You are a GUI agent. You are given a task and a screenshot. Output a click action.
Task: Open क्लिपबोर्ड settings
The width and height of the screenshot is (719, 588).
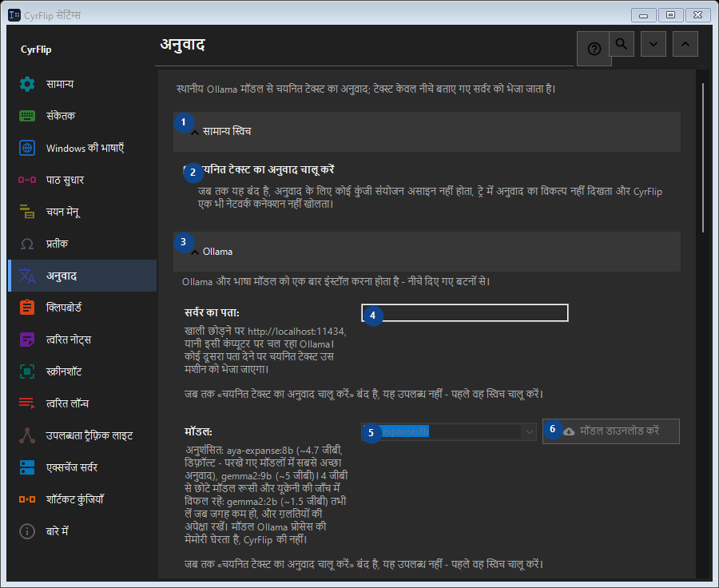point(82,308)
